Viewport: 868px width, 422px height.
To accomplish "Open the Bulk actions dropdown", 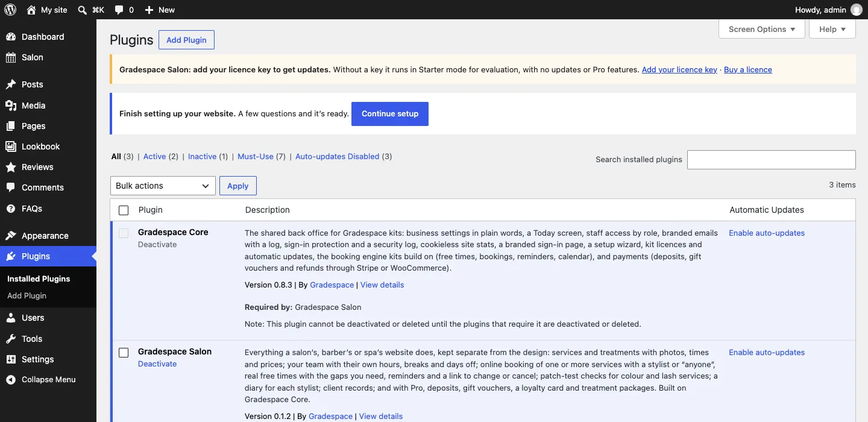I will coord(163,186).
